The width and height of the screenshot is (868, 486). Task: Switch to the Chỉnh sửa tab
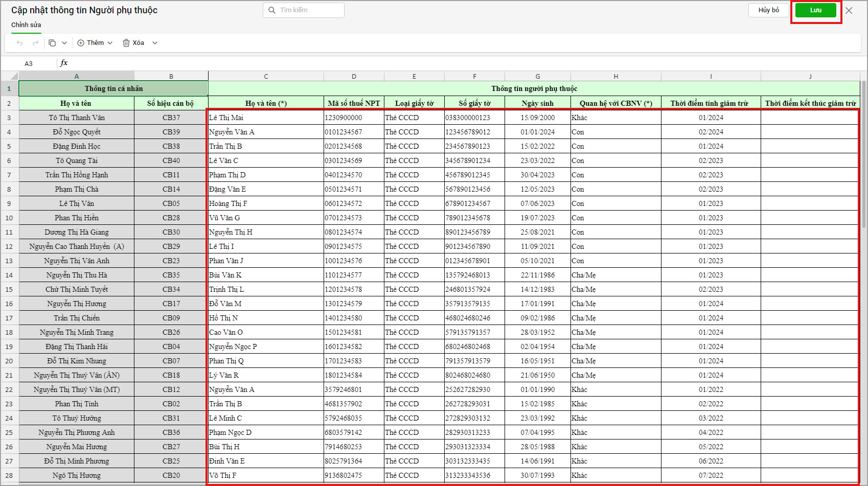[26, 25]
